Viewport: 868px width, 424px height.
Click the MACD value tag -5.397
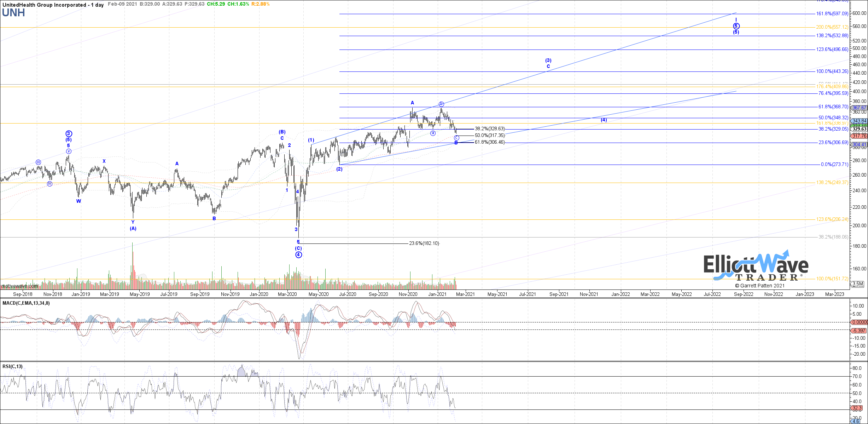[859, 331]
